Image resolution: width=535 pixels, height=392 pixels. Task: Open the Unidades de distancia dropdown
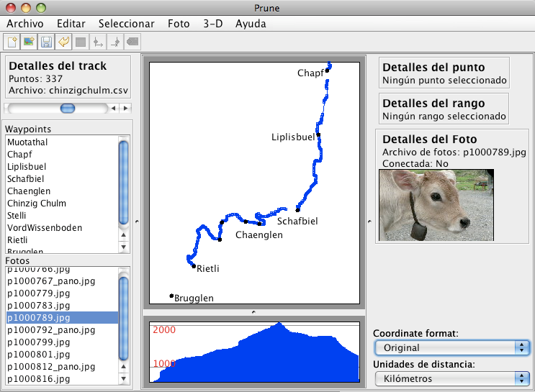[x=452, y=378]
